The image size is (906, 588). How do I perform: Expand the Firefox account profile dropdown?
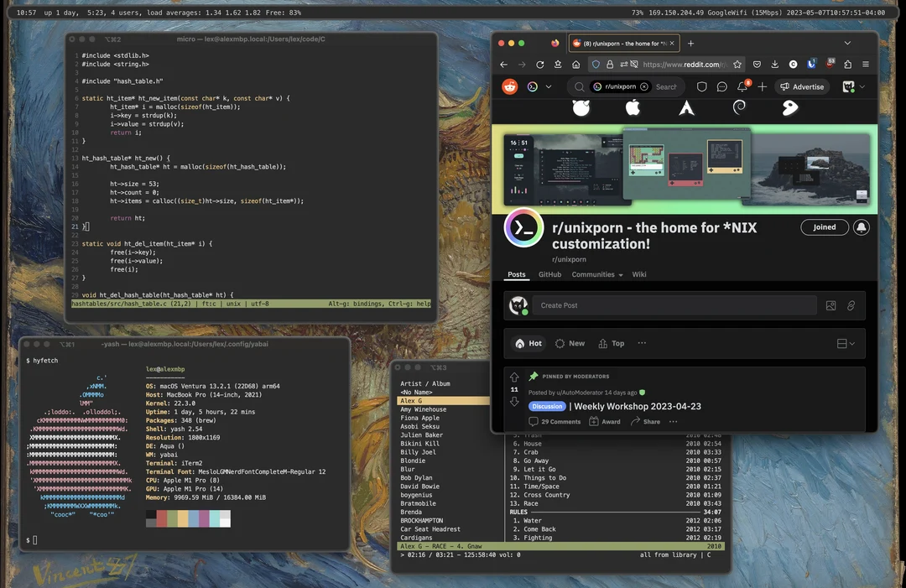(x=853, y=86)
